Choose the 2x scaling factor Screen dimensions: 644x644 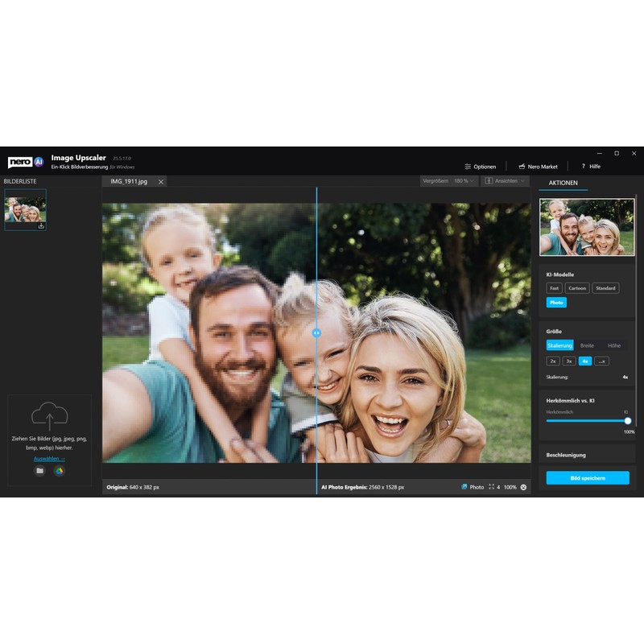[x=553, y=361]
